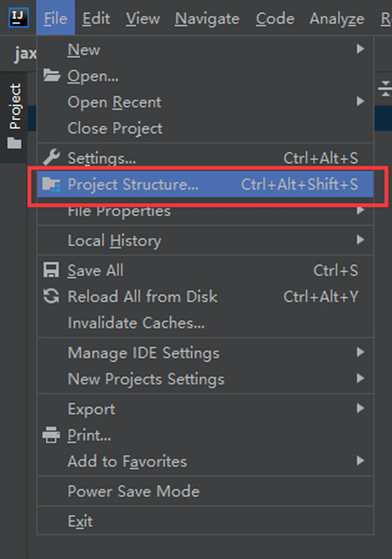Click the Project Structure folder icon

[51, 184]
